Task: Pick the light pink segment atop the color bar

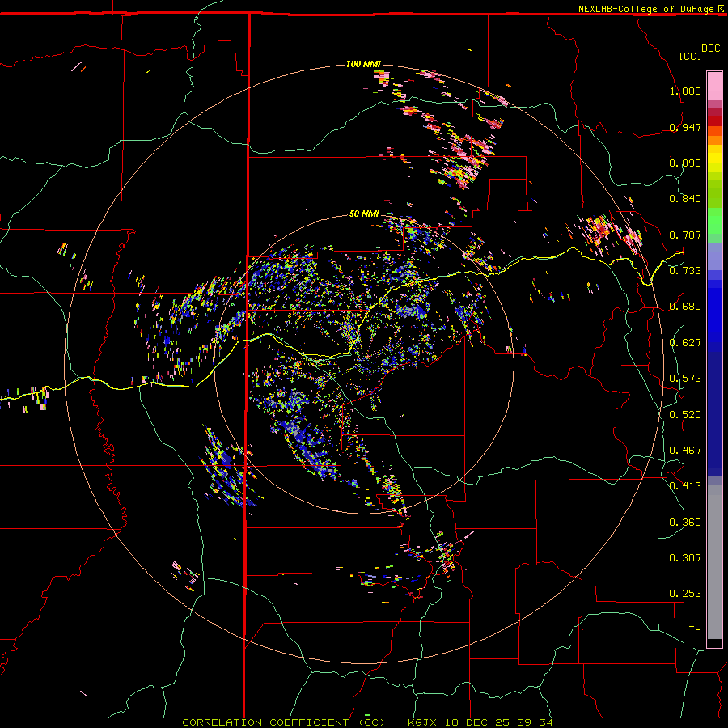Action: [x=714, y=87]
